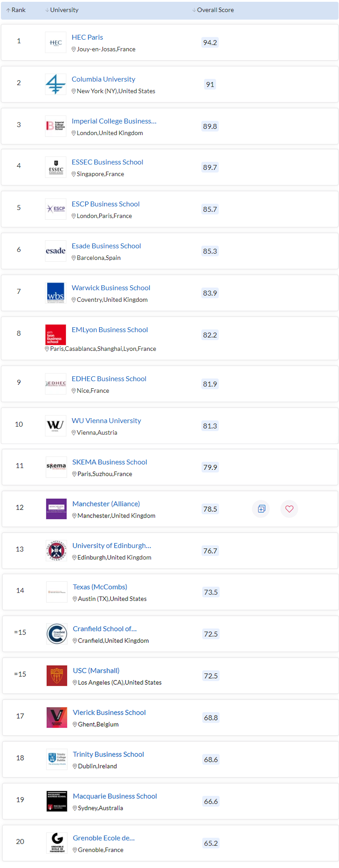Select Vlerick score 68.8
Image resolution: width=339 pixels, height=868 pixels.
point(211,718)
